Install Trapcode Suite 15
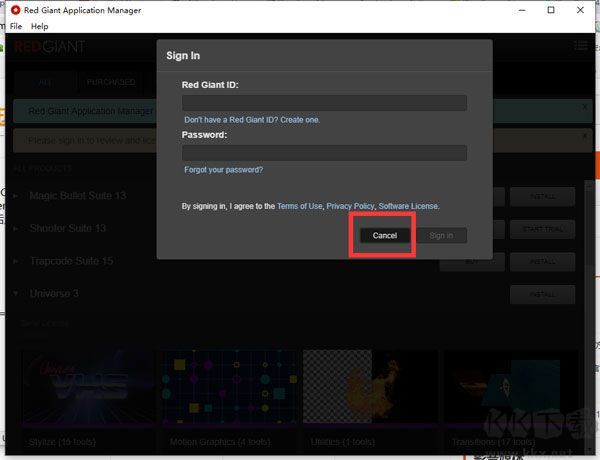The width and height of the screenshot is (600, 460). coord(542,262)
